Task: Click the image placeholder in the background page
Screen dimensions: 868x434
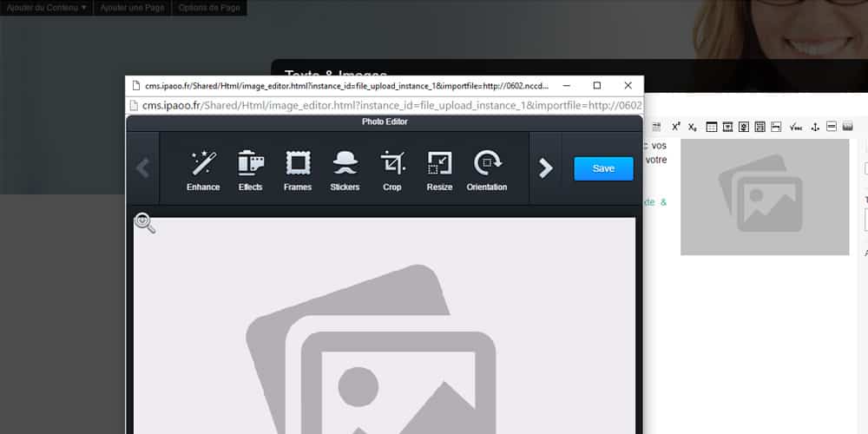Action: click(765, 196)
